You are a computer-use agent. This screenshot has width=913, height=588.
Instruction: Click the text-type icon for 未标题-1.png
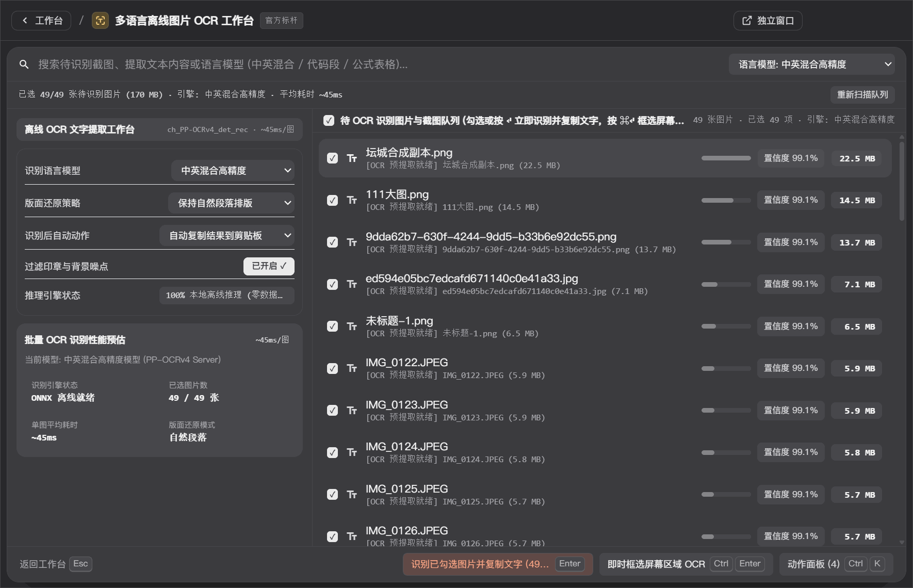352,326
